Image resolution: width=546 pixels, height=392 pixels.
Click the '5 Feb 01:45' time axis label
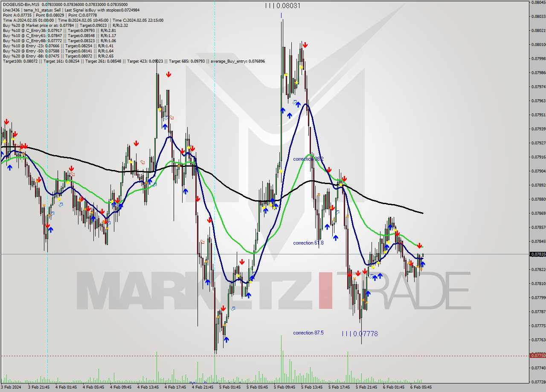pyautogui.click(x=230, y=387)
